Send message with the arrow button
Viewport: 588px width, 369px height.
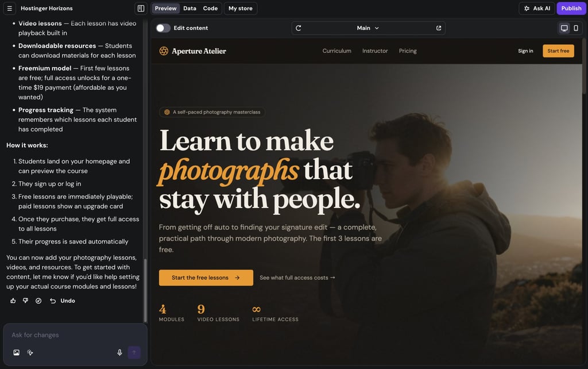[x=134, y=352]
